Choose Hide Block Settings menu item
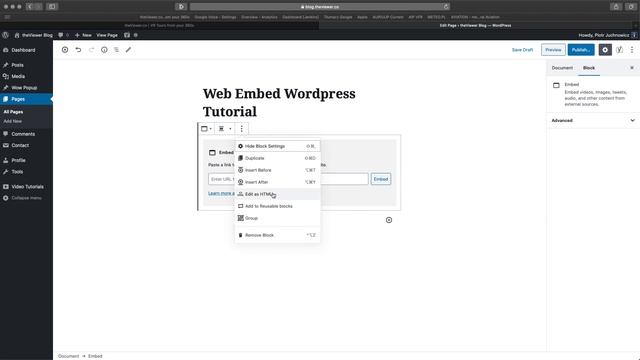This screenshot has height=360, width=640. [278, 146]
